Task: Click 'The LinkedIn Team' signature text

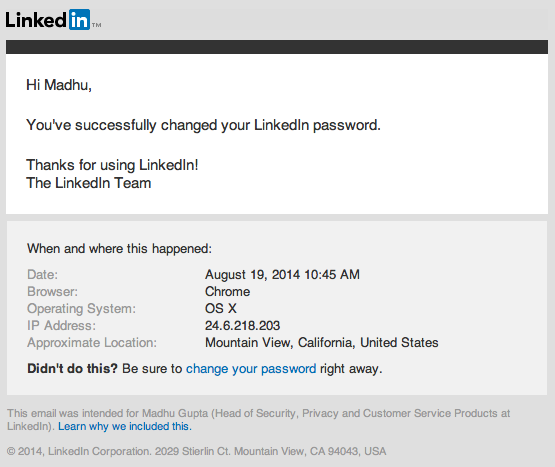Action: tap(88, 183)
